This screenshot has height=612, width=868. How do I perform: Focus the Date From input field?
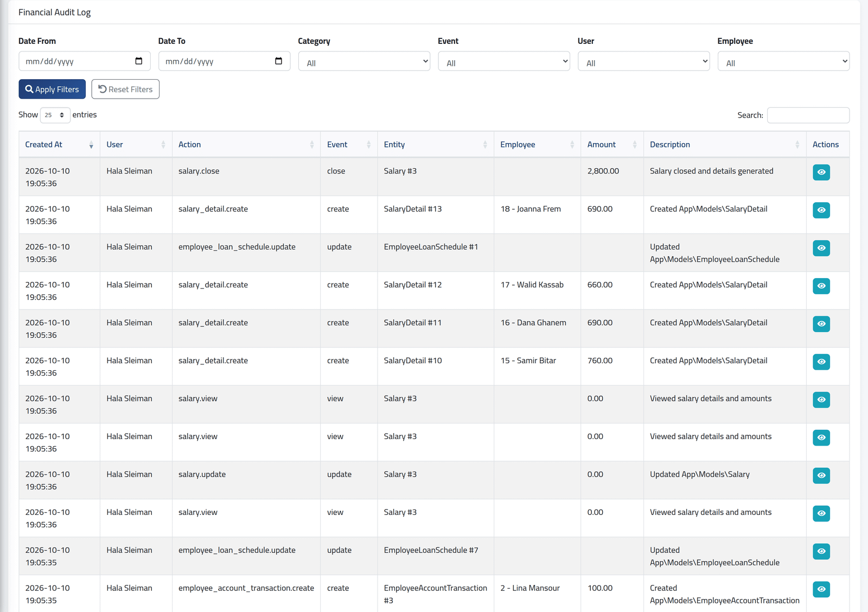[84, 61]
